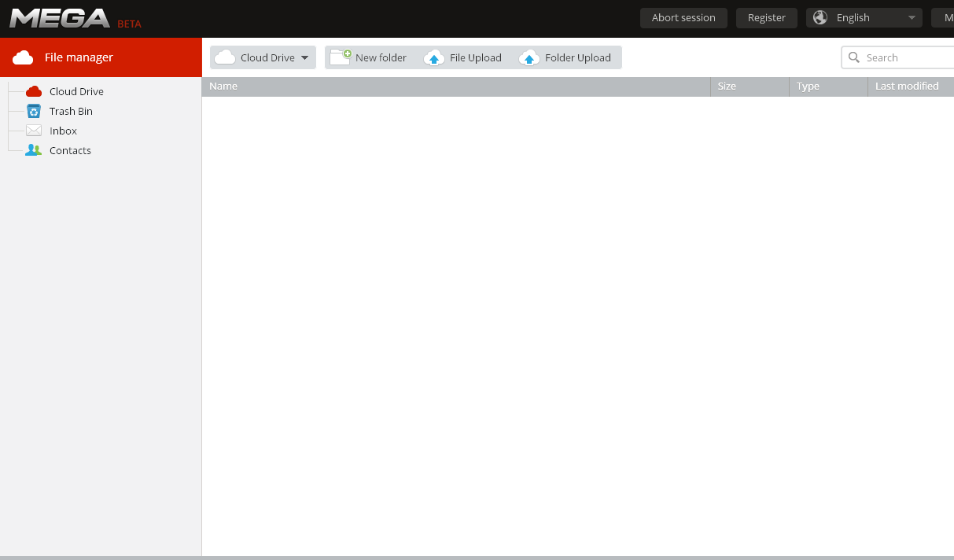954x560 pixels.
Task: Select the red Cloud Drive sidebar icon
Action: 34,91
